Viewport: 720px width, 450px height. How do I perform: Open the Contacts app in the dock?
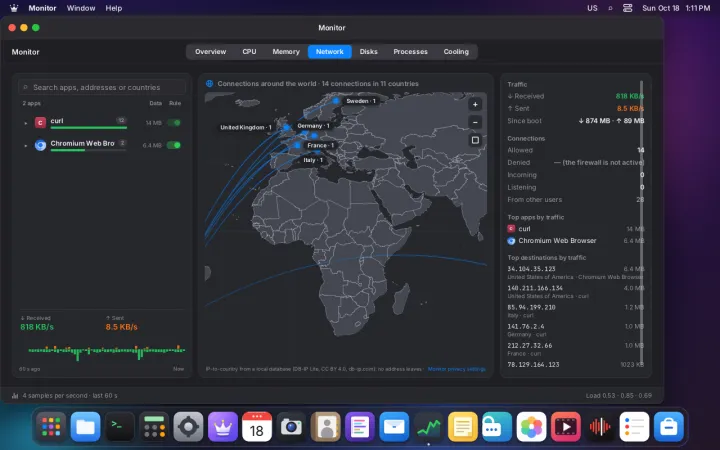pyautogui.click(x=326, y=427)
